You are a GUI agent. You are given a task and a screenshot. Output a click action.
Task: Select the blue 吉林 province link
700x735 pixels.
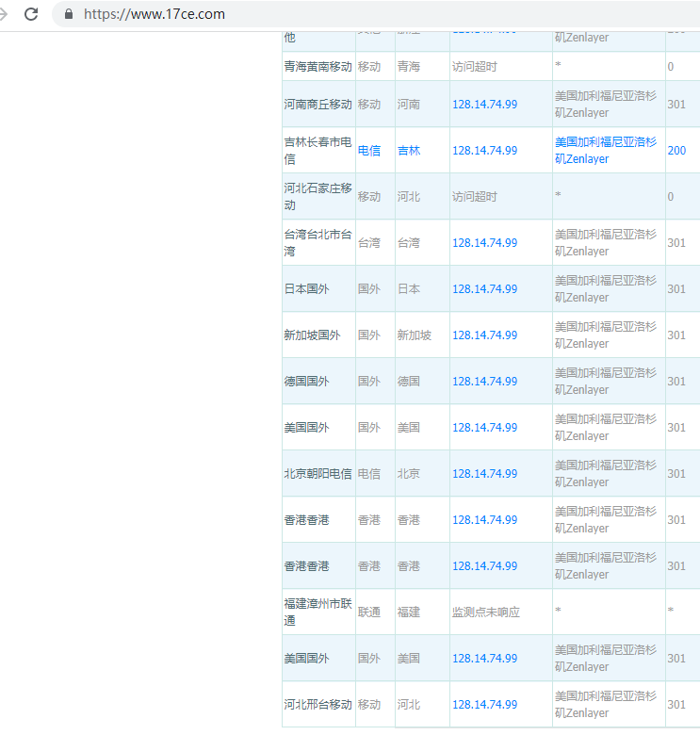coord(409,150)
